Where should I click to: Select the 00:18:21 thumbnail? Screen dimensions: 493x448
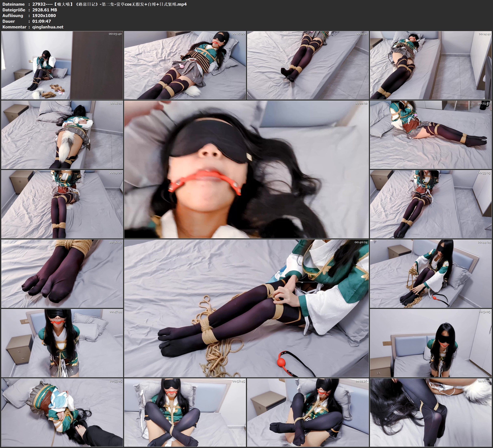[x=62, y=134]
